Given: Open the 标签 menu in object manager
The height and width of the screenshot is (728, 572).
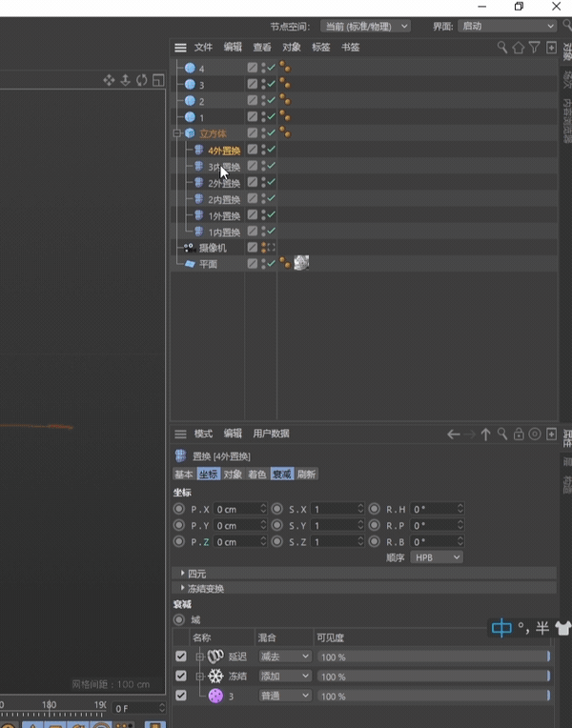Looking at the screenshot, I should pos(320,48).
